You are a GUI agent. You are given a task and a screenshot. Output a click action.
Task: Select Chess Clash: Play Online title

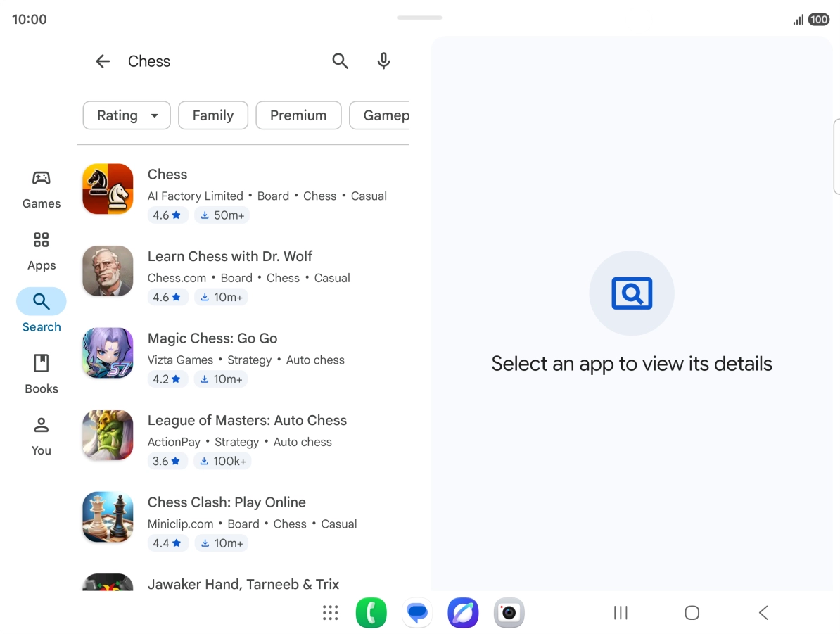pos(227,502)
